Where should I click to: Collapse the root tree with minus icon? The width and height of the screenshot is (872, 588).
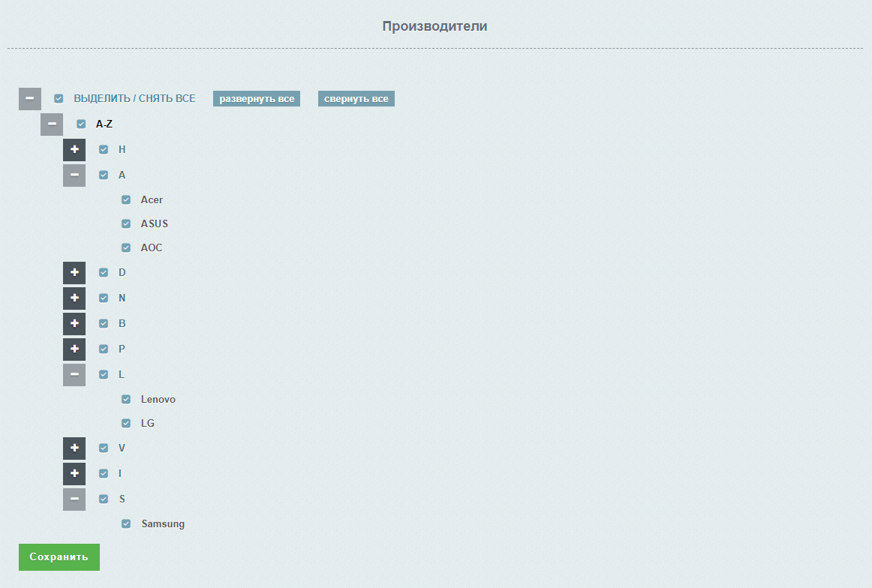click(29, 99)
